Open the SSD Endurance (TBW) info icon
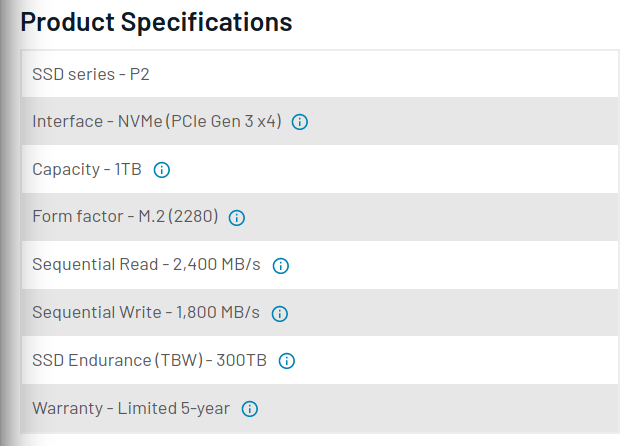Image resolution: width=632 pixels, height=446 pixels. (x=287, y=361)
